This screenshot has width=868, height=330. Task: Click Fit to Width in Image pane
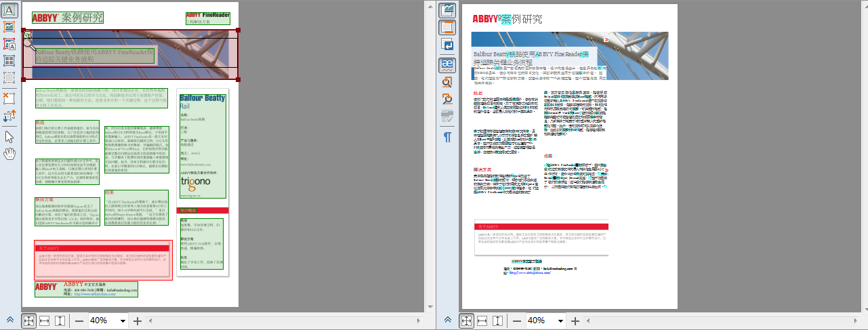(x=45, y=321)
